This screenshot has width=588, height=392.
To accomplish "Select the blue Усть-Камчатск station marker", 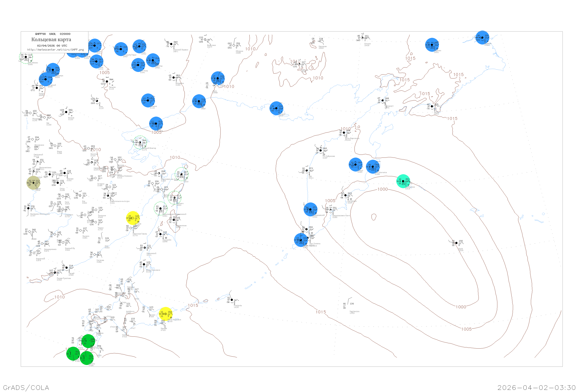I will coord(373,167).
